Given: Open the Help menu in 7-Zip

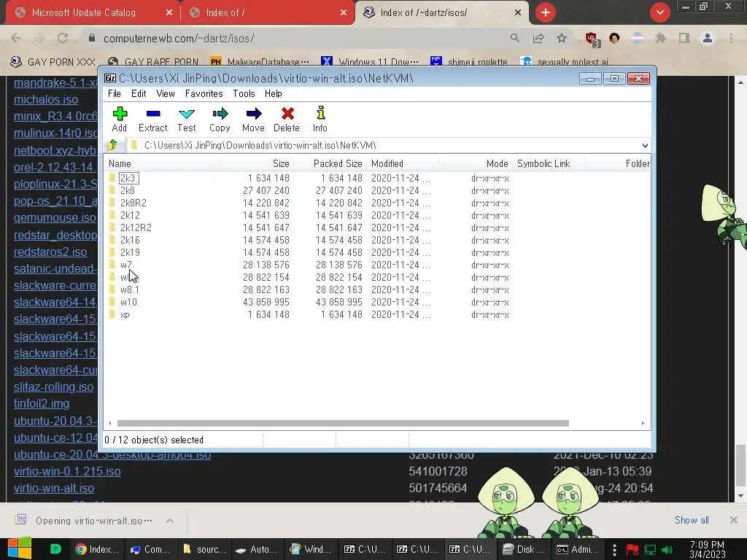Looking at the screenshot, I should (274, 94).
